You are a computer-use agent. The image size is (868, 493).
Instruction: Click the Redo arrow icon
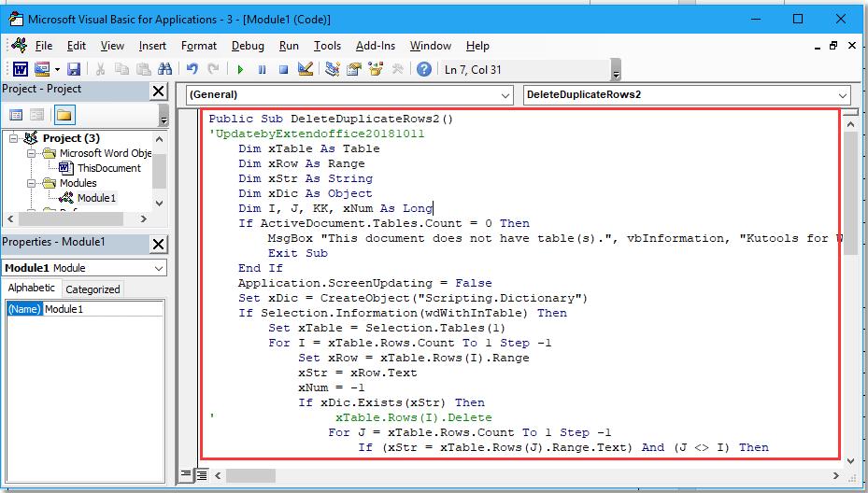[213, 69]
